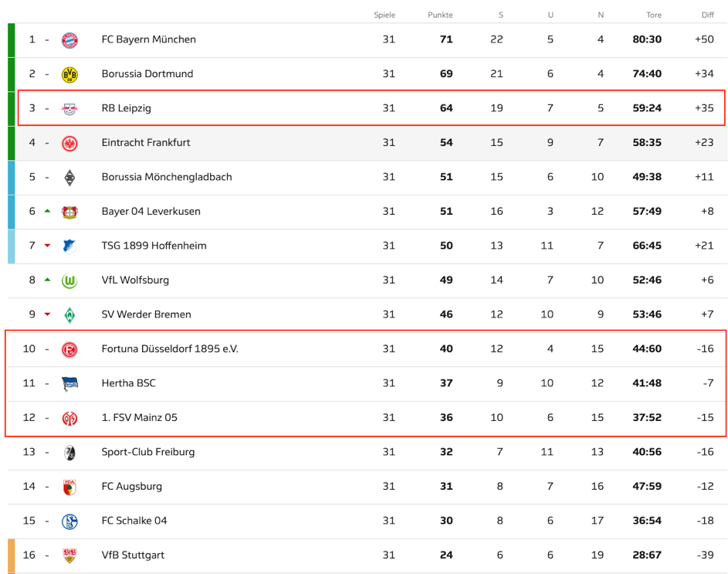This screenshot has width=728, height=574.
Task: Select the 1. FSV Mainz 05 name
Action: (x=139, y=417)
